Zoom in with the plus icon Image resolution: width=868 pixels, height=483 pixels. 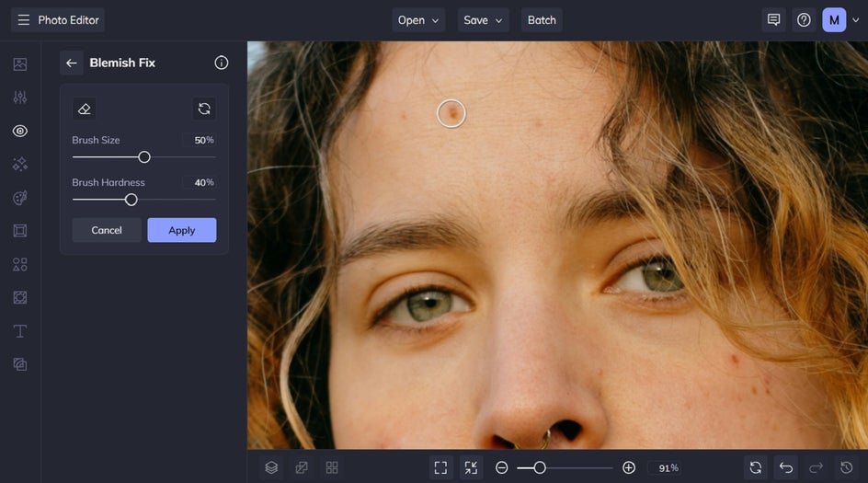[x=629, y=467]
